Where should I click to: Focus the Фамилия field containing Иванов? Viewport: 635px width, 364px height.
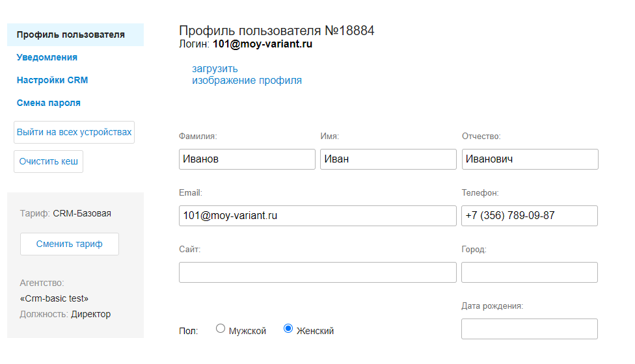pyautogui.click(x=247, y=159)
